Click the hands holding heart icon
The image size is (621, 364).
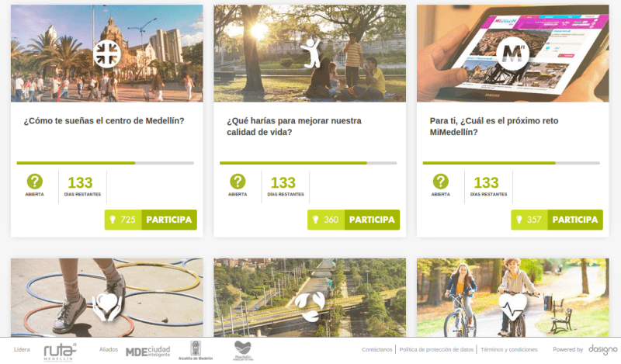click(x=107, y=307)
